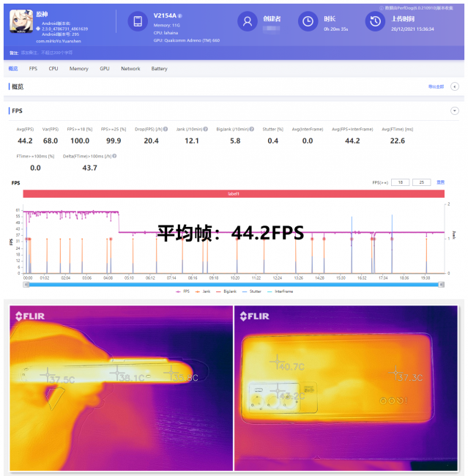
Task: Click the Android version diamond icon
Action: click(38, 29)
